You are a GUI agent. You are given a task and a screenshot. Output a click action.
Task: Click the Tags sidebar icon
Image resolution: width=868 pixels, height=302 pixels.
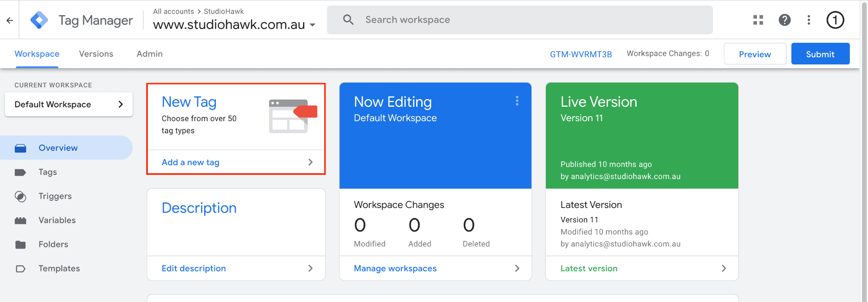[x=20, y=172]
